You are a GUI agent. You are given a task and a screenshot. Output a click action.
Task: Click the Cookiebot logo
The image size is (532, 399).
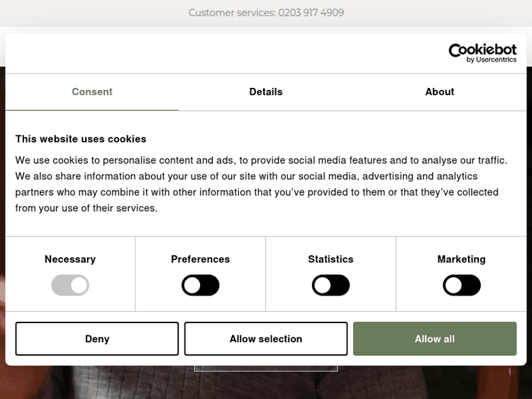coord(482,50)
